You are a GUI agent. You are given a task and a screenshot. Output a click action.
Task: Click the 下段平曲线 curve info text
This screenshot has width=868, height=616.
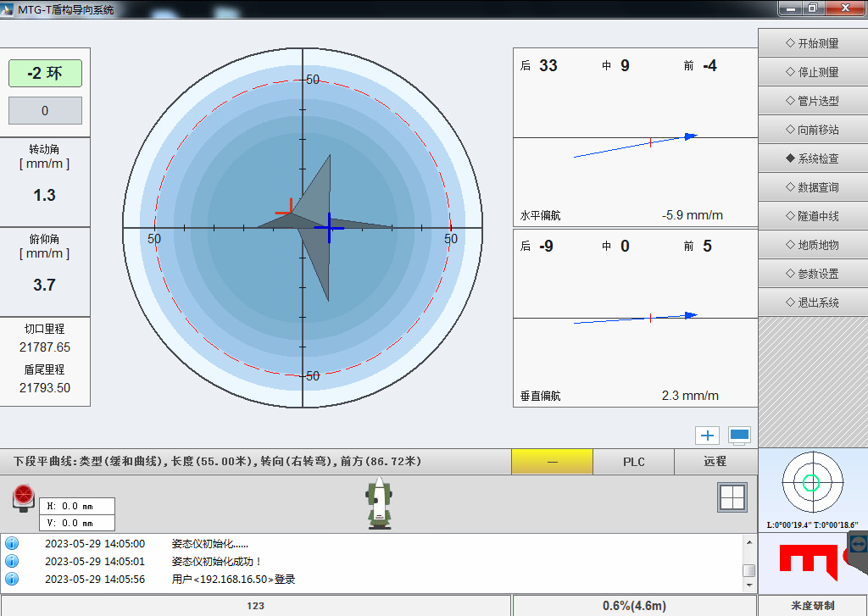pyautogui.click(x=217, y=462)
